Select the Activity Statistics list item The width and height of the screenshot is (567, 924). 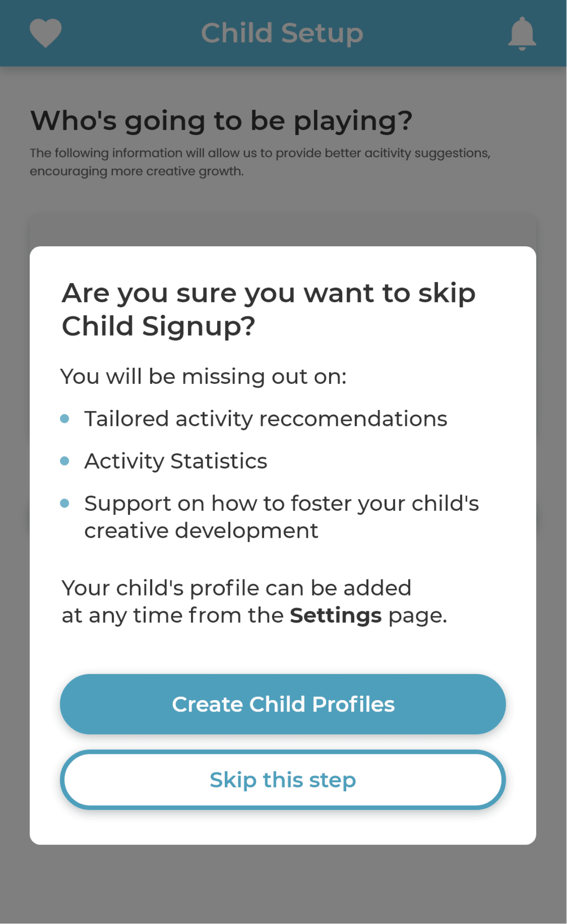coord(176,461)
